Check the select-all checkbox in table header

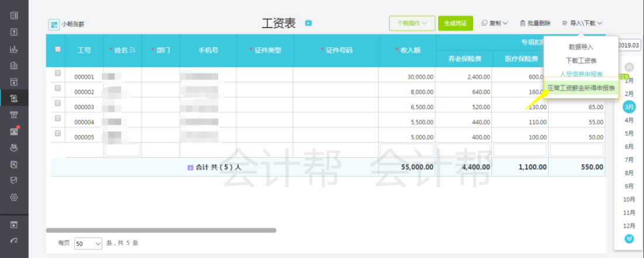(58, 50)
